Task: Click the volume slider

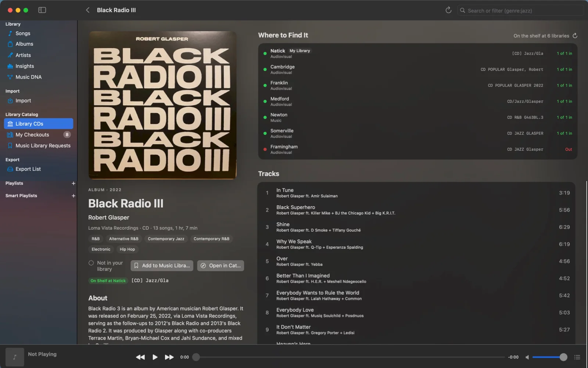Action: [x=549, y=357]
